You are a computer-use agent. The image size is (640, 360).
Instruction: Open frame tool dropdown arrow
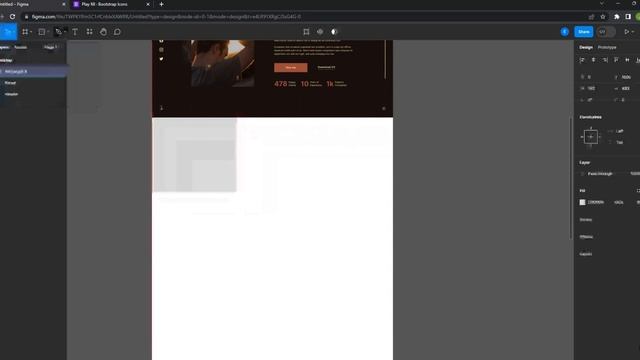(x=31, y=32)
